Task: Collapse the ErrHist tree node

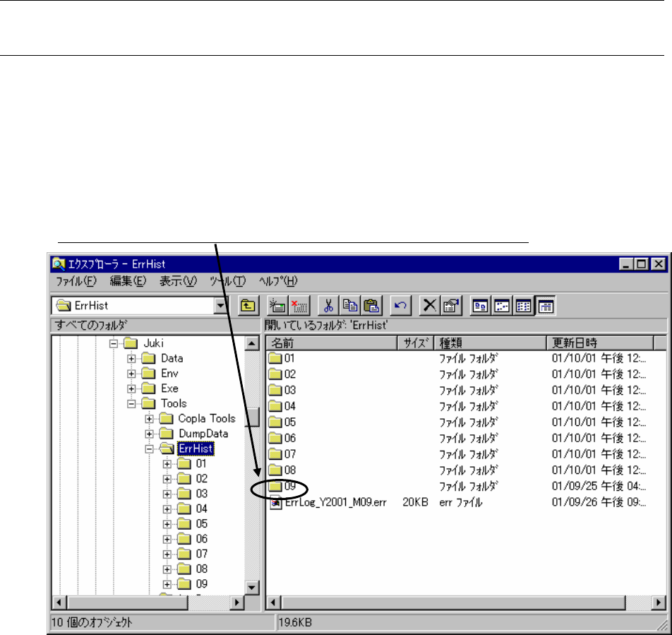Action: [x=149, y=449]
